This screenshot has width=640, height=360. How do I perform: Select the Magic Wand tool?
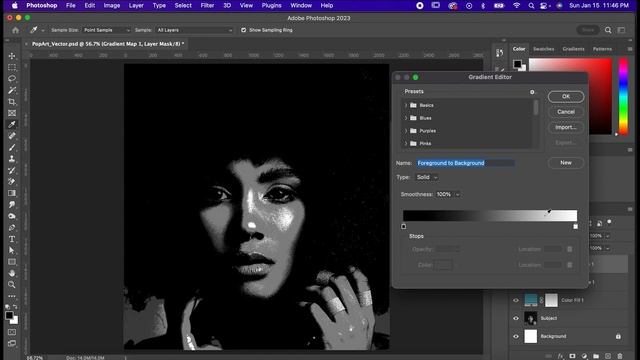[12, 90]
